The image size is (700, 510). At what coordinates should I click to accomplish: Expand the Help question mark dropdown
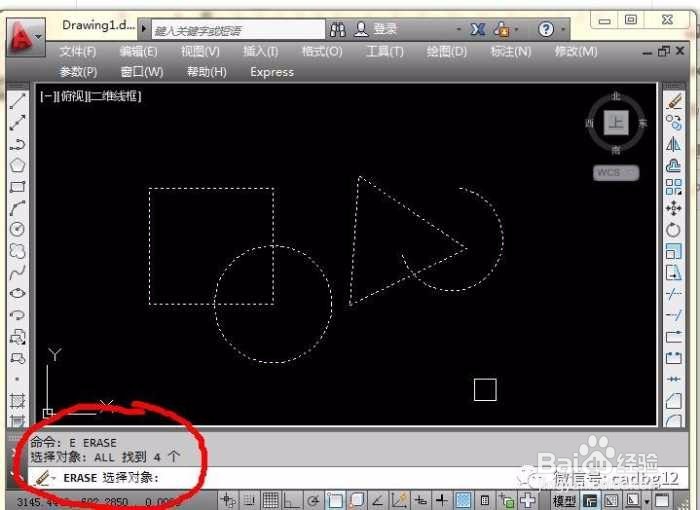click(562, 29)
